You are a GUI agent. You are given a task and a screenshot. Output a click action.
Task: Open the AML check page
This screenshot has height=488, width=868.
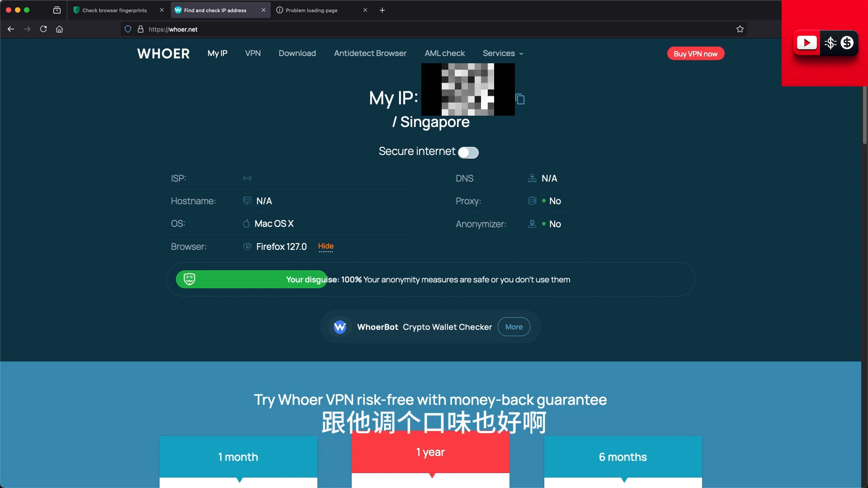[x=444, y=53]
